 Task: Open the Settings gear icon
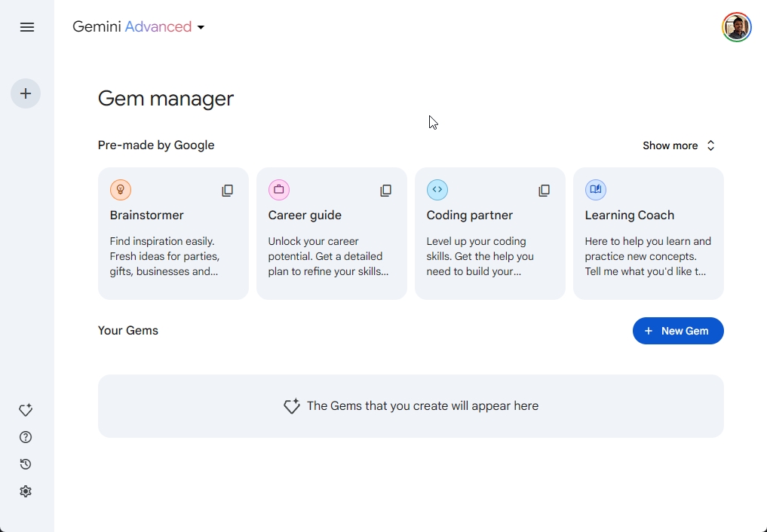(x=26, y=491)
